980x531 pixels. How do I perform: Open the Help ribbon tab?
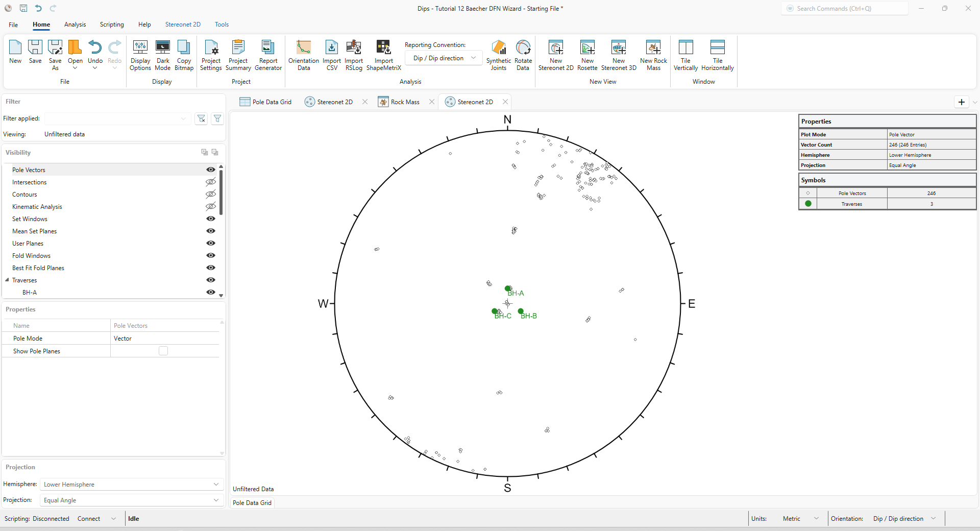pos(144,25)
